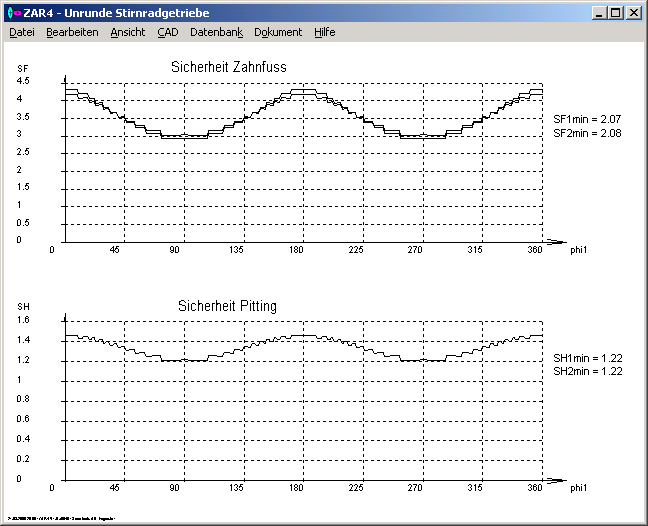The width and height of the screenshot is (648, 526).
Task: Open the Ansicht menu
Action: 127,32
